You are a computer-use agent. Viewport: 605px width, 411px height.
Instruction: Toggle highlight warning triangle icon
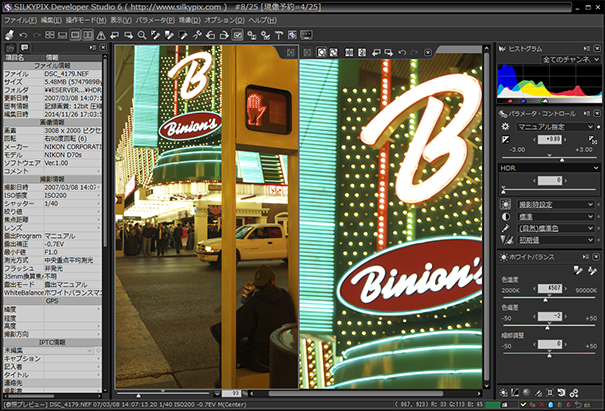(101, 36)
